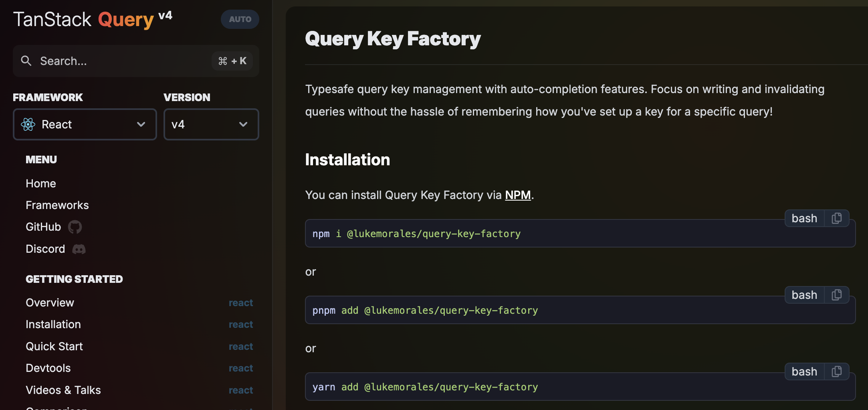Viewport: 868px width, 410px height.
Task: Click the GitHub octocat icon
Action: pos(75,227)
